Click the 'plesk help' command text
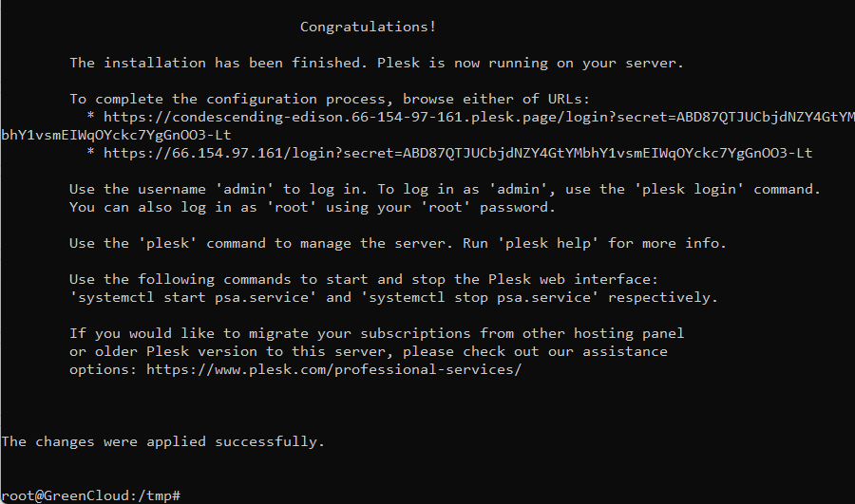Screen dimensions: 855x504 pos(548,243)
